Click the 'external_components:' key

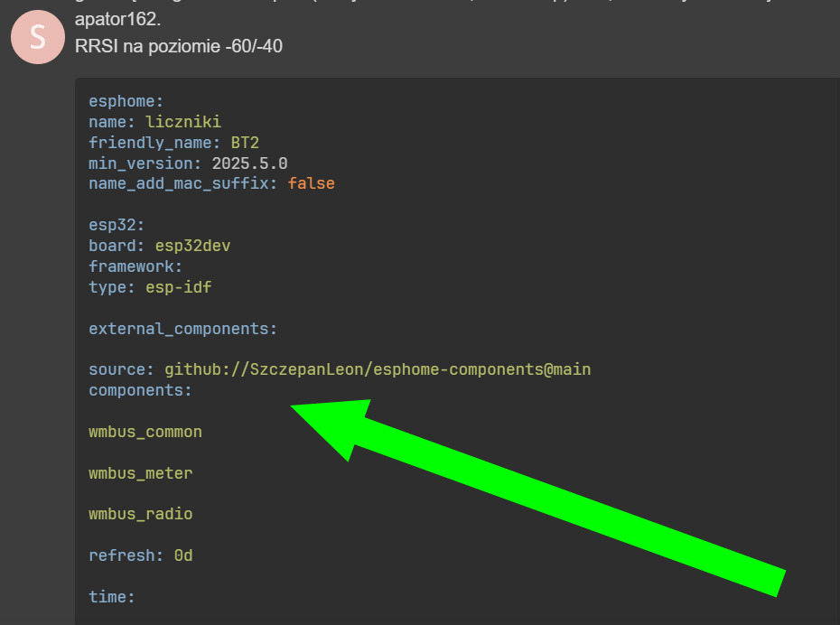click(182, 329)
